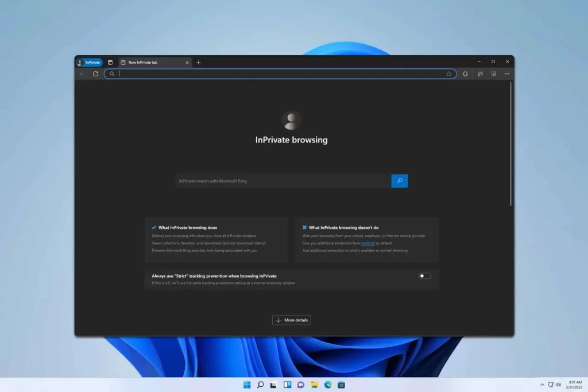Expand the More details section
This screenshot has width=588, height=392.
click(291, 320)
